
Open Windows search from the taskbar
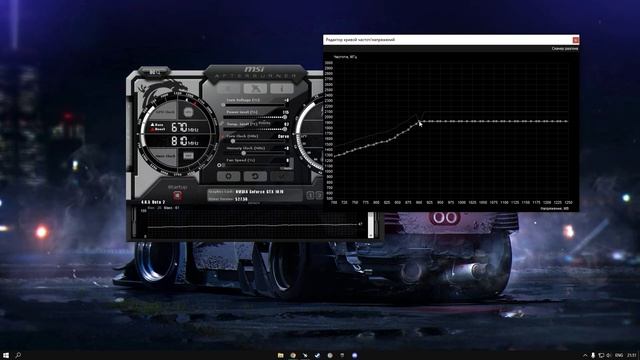click(18, 356)
